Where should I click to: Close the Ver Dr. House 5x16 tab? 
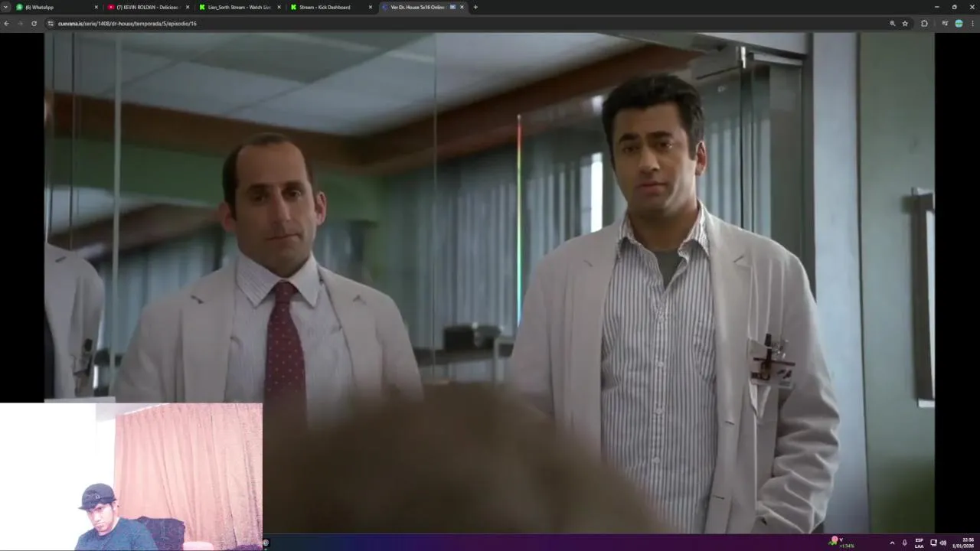pos(462,7)
